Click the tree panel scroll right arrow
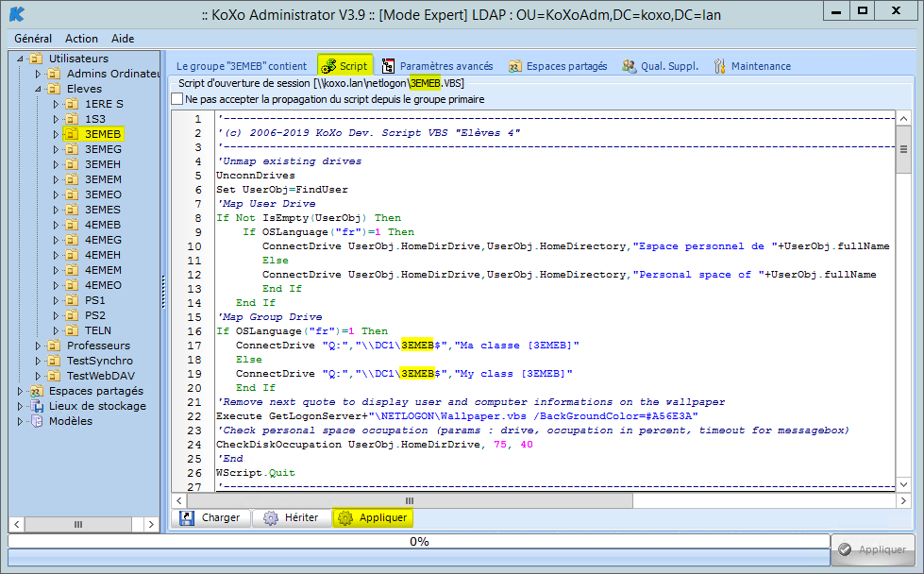The width and height of the screenshot is (924, 574). 151,524
